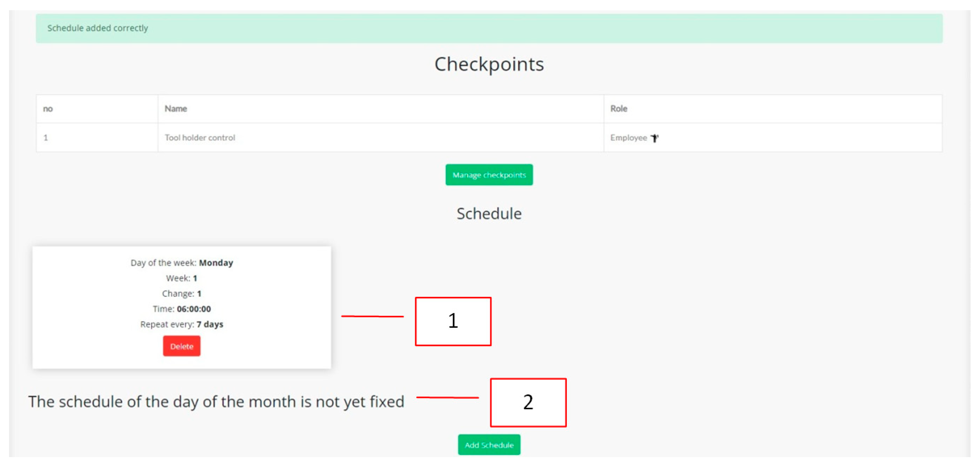Click the 'Change: 1' line
The width and height of the screenshot is (980, 466).
coord(182,294)
